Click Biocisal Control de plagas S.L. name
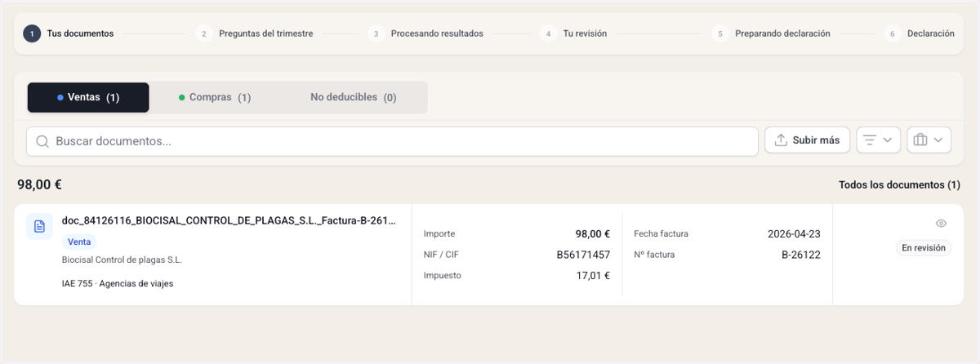Screen dimensions: 980x364 click(x=122, y=260)
